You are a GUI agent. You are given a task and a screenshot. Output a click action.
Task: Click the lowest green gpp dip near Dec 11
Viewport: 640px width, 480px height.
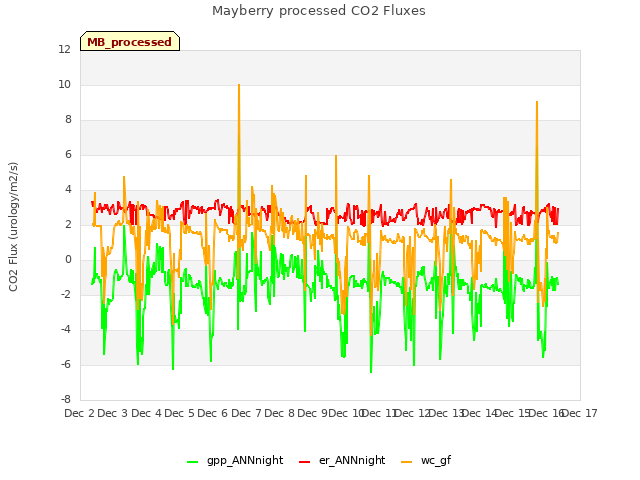pyautogui.click(x=371, y=371)
